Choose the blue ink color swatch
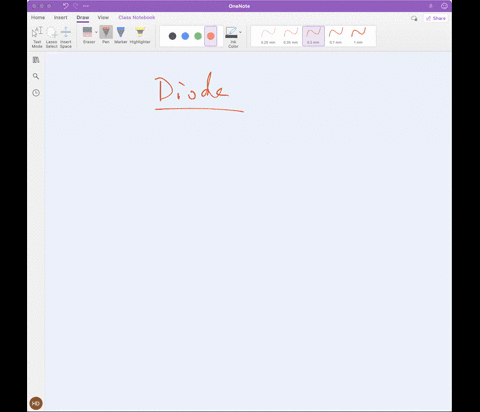 pyautogui.click(x=185, y=36)
